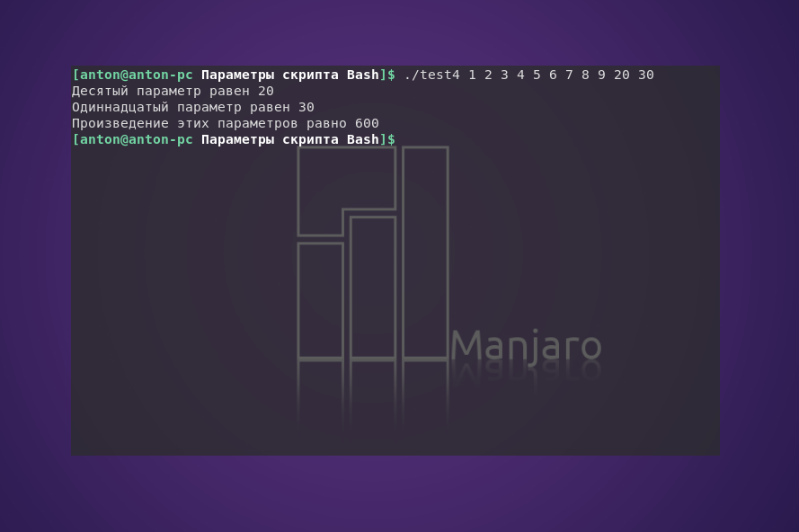Click the line 'Произведение этих параметров равно 600'

point(226,124)
